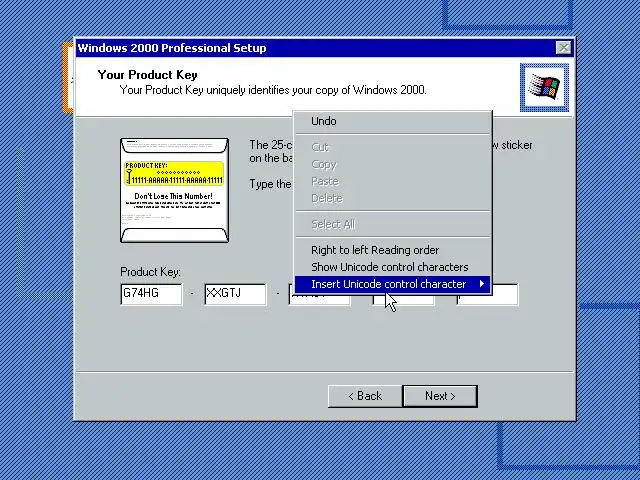Viewport: 640px width, 480px height.
Task: Click the product key description subtitle text
Action: (273, 90)
